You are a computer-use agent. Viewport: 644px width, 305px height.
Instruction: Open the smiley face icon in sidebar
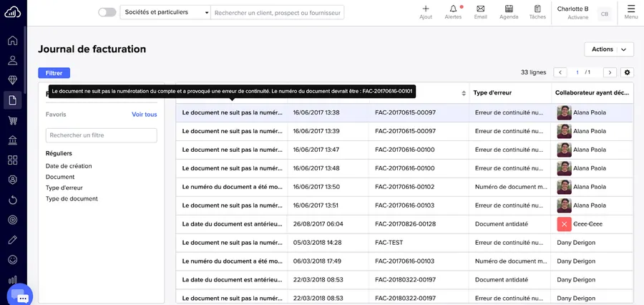point(13,260)
